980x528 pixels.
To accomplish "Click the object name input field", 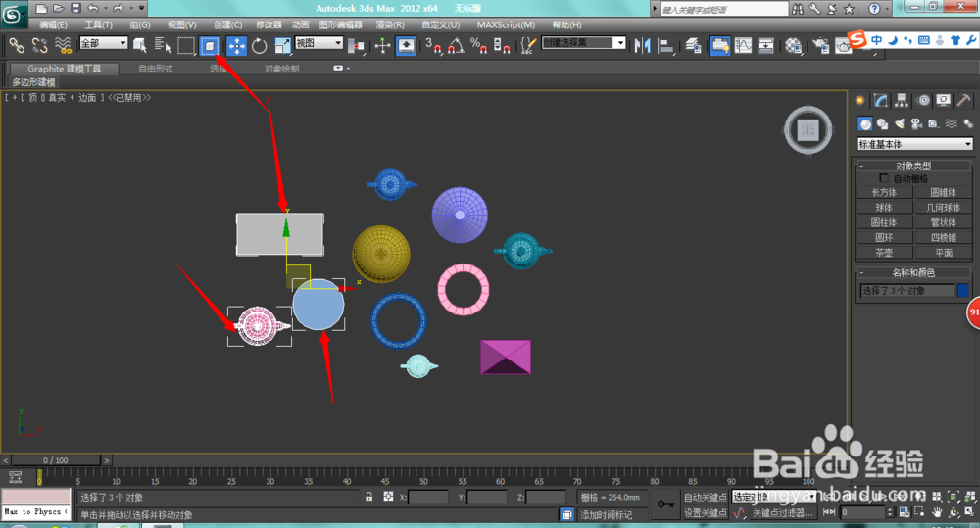I will (x=906, y=291).
